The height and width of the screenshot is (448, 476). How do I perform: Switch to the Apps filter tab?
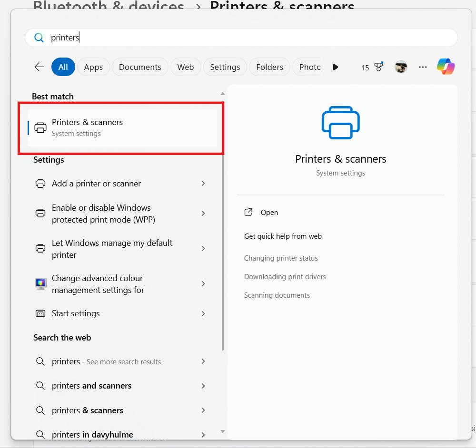(93, 67)
